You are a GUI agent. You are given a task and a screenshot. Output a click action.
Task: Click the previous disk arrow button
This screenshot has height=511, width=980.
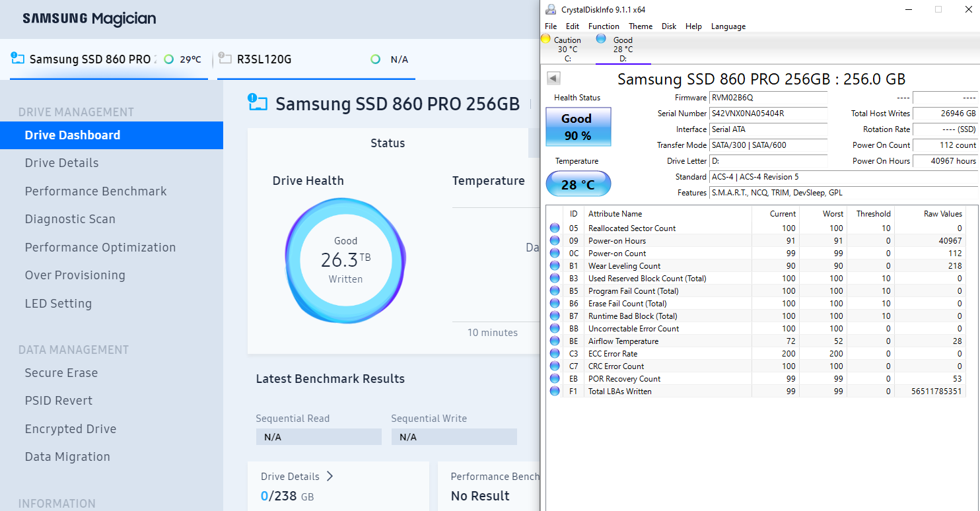(553, 79)
